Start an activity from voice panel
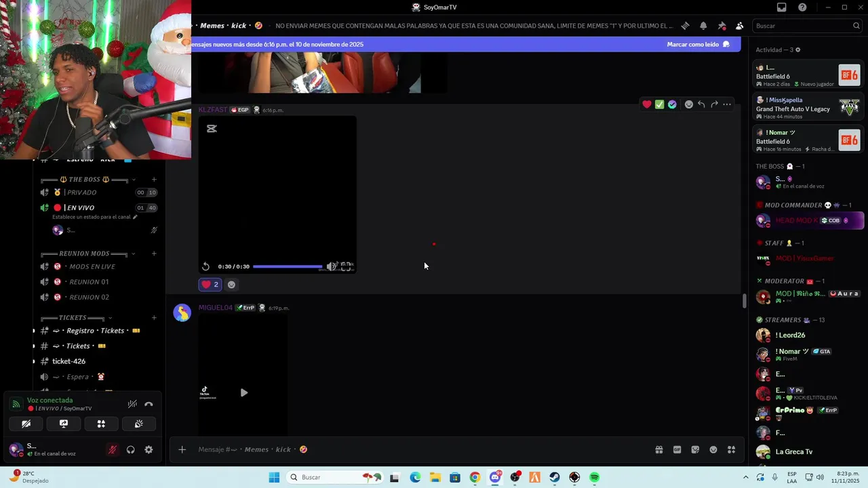This screenshot has width=868, height=488. pos(101,424)
